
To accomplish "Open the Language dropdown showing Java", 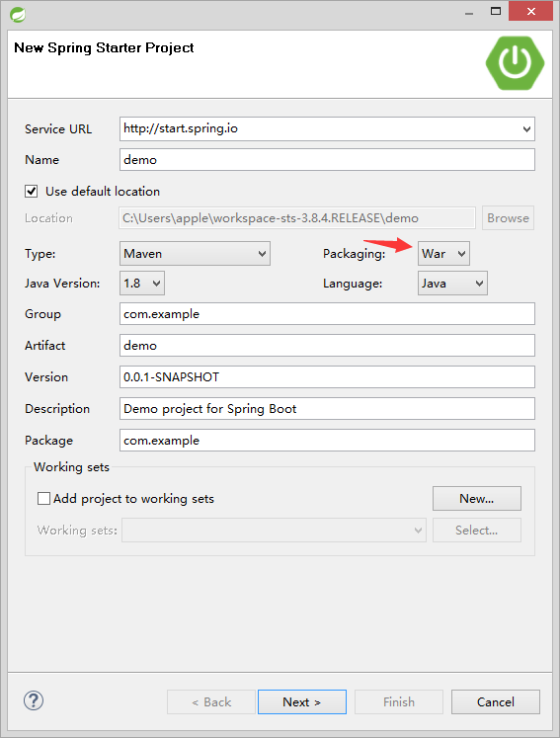I will (x=452, y=284).
